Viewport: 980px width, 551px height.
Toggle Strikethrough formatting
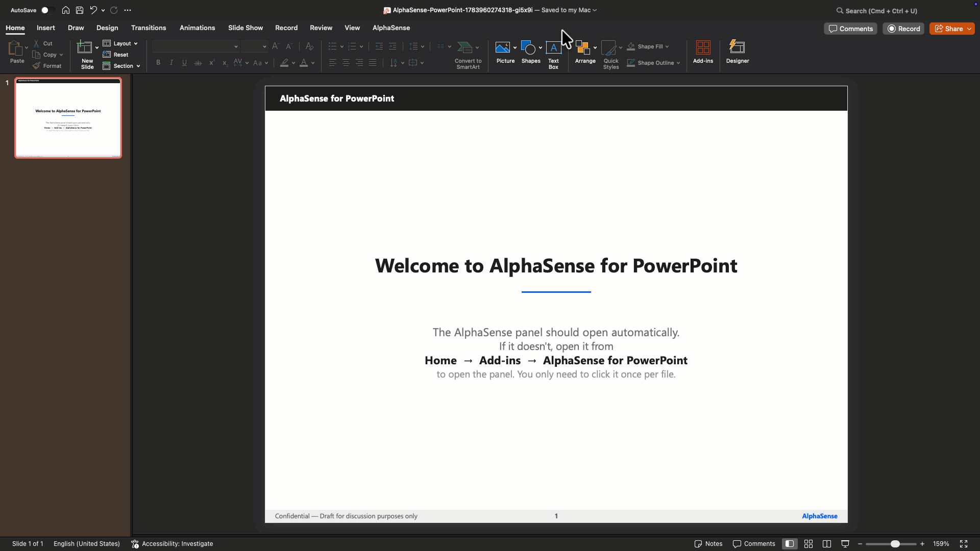pos(198,63)
